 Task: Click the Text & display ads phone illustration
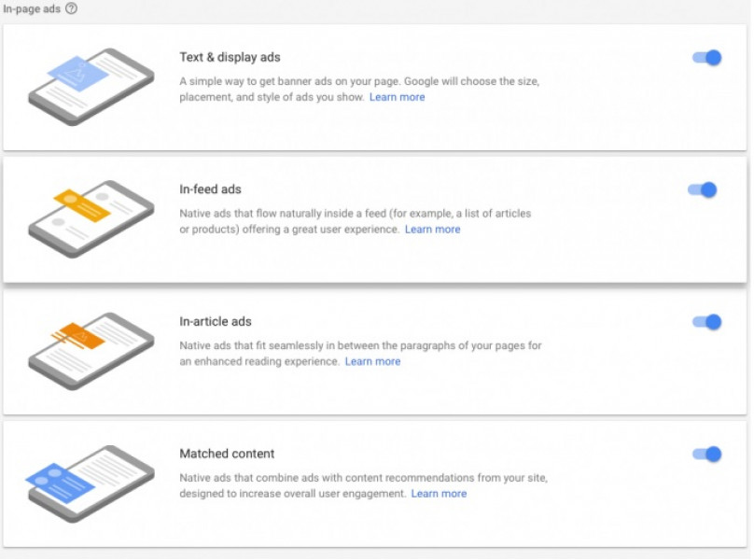point(91,87)
